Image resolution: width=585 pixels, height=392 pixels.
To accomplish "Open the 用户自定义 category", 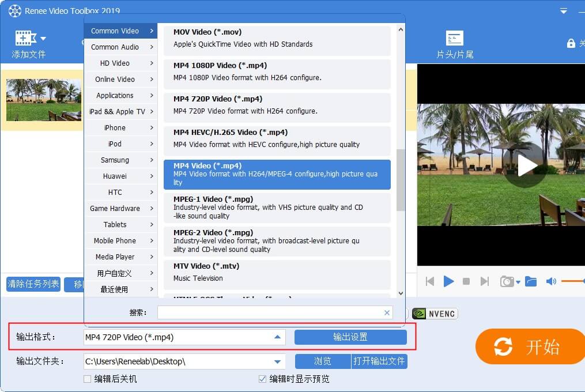I will 121,273.
